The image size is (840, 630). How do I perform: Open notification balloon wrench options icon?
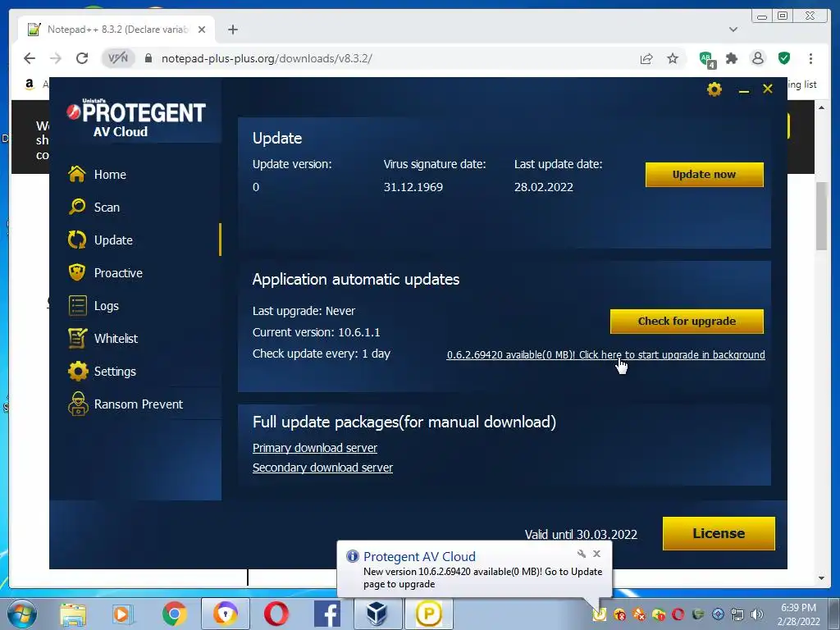point(582,554)
